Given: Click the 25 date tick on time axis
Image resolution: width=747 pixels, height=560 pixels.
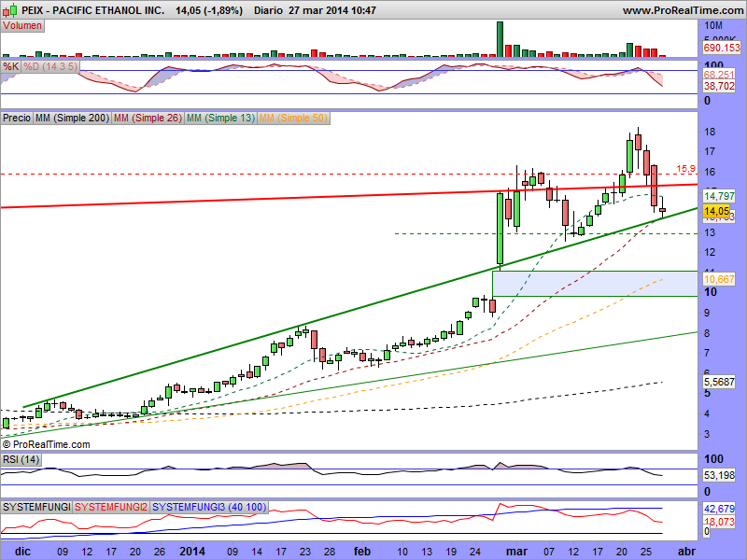Looking at the screenshot, I should 646,552.
